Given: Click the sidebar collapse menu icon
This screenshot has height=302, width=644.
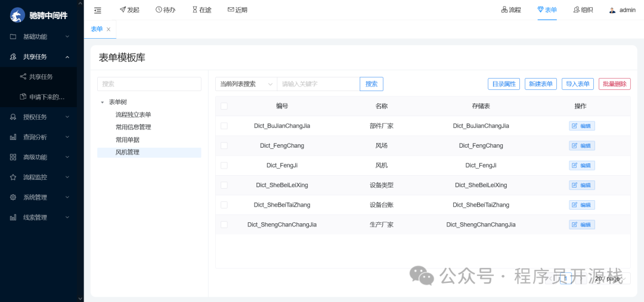Looking at the screenshot, I should [x=97, y=10].
